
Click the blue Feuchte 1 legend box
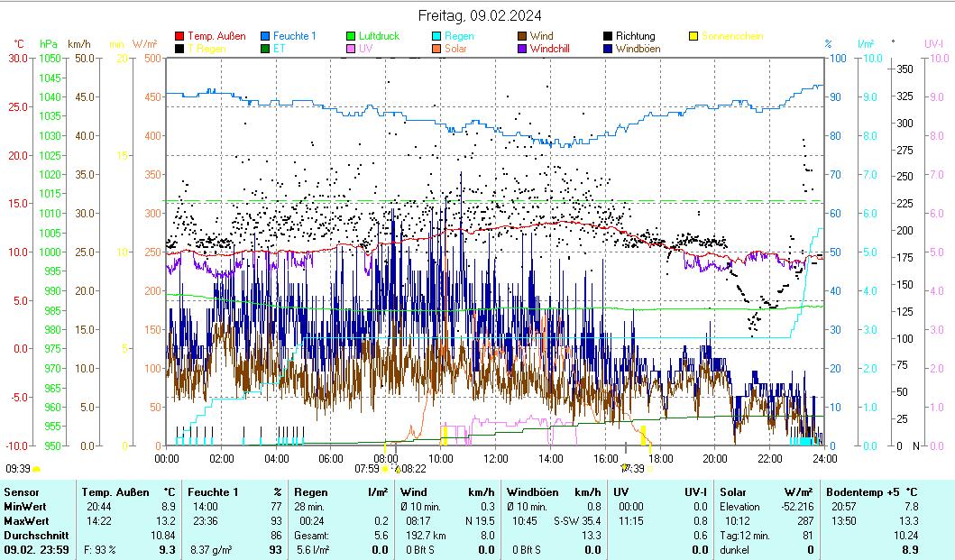point(266,37)
